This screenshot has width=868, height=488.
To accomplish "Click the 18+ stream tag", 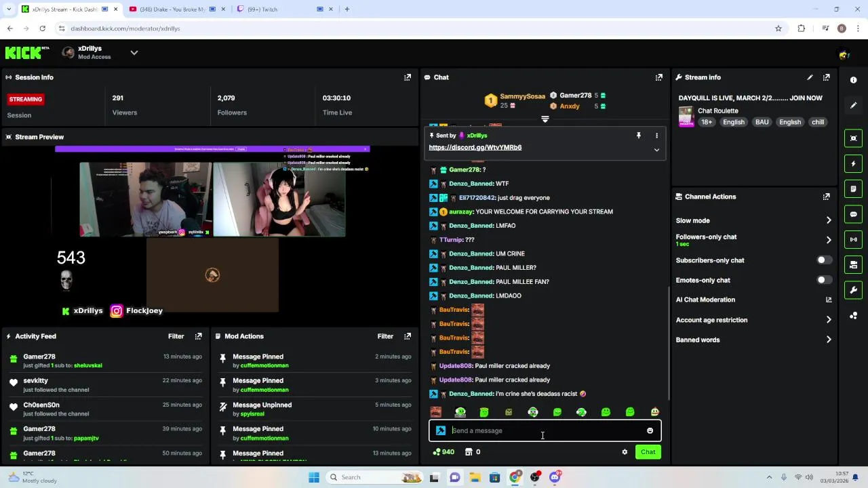I will [x=707, y=122].
